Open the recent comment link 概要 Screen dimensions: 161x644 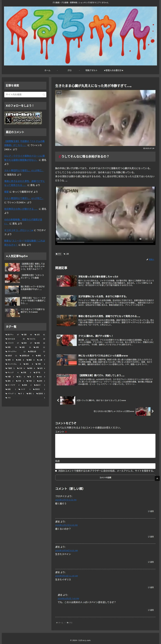click(x=7, y=192)
